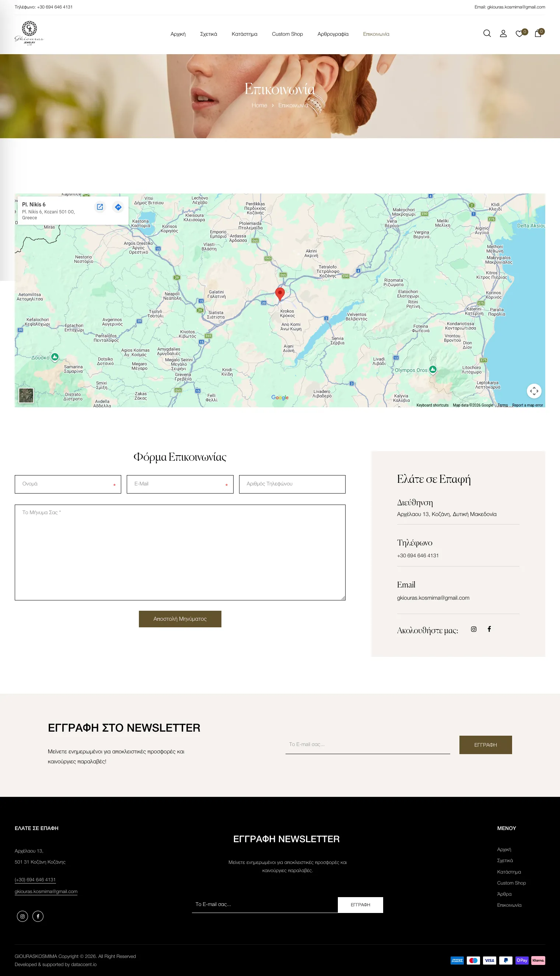This screenshot has height=976, width=560.
Task: Click the Visa payment badge
Action: coord(490,960)
